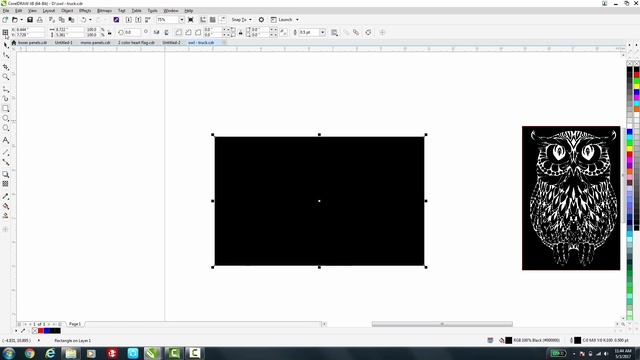
Task: Click the owl artwork on the canvas
Action: [571, 198]
